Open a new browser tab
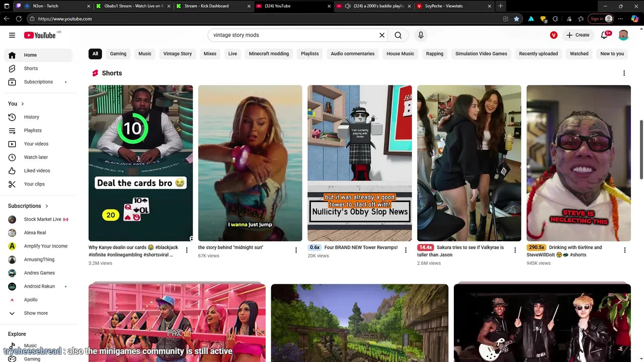Image resolution: width=644 pixels, height=362 pixels. point(500,6)
